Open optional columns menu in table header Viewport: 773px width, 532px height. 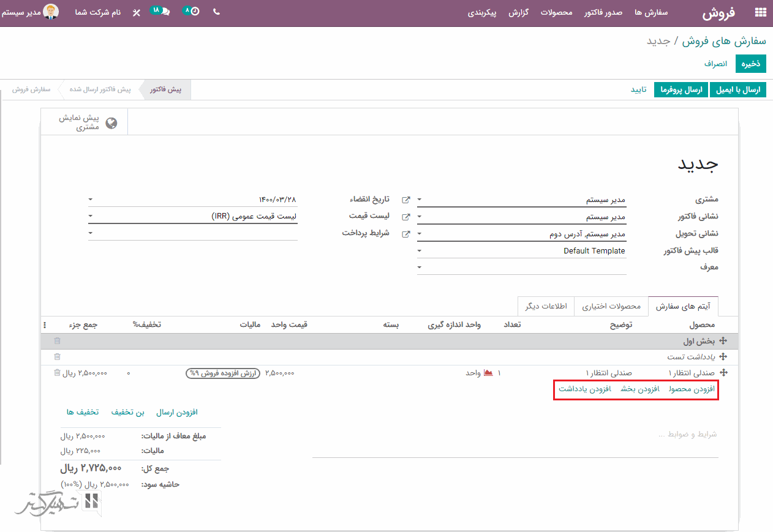[44, 325]
